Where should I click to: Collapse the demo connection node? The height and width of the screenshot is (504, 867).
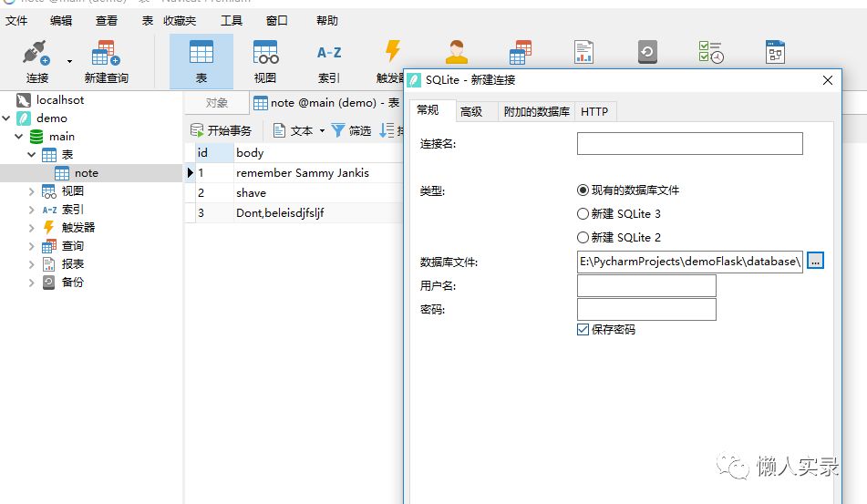pyautogui.click(x=6, y=118)
